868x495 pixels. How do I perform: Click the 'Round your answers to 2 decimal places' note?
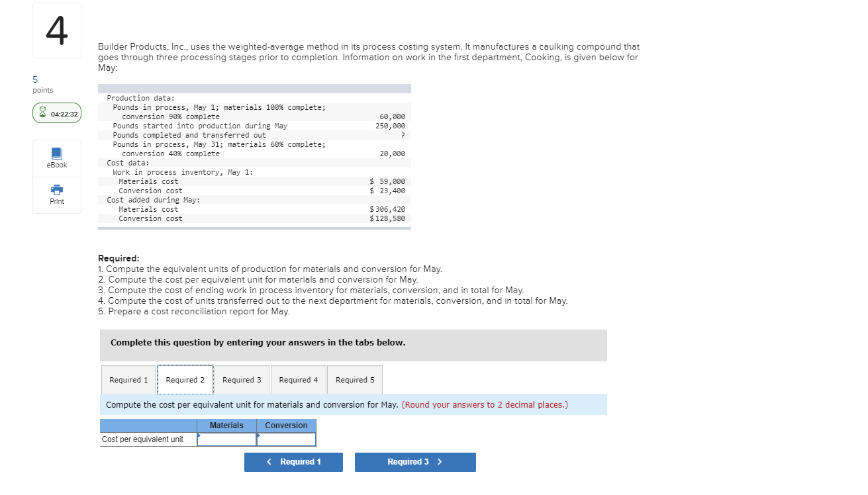tap(485, 405)
